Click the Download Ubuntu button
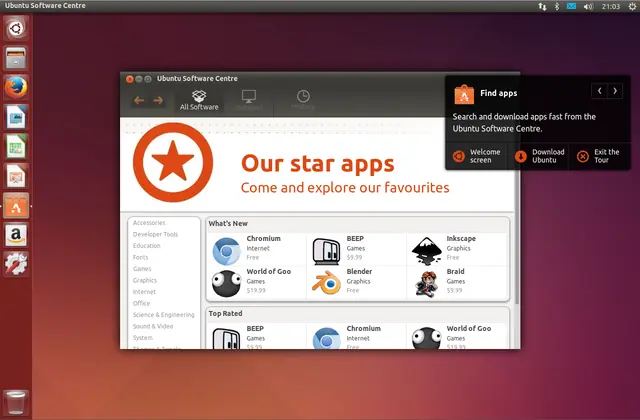The height and width of the screenshot is (420, 640). click(x=539, y=156)
